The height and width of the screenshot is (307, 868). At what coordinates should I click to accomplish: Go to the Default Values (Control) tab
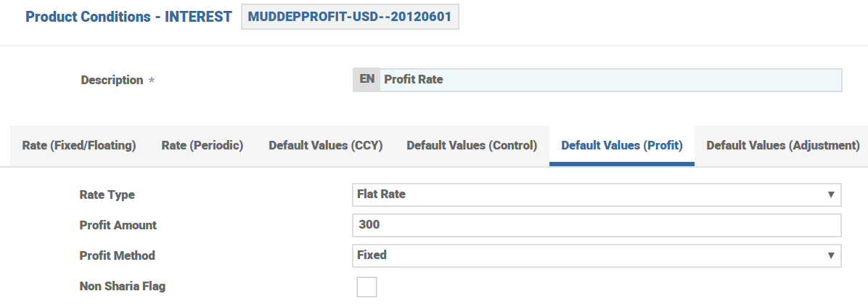pos(472,145)
